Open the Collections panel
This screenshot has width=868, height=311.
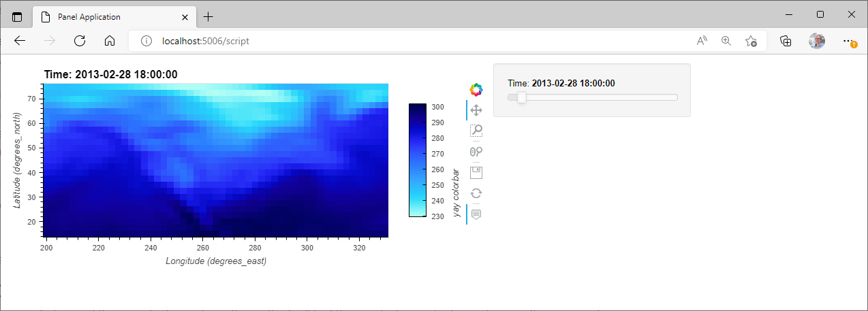pos(786,41)
